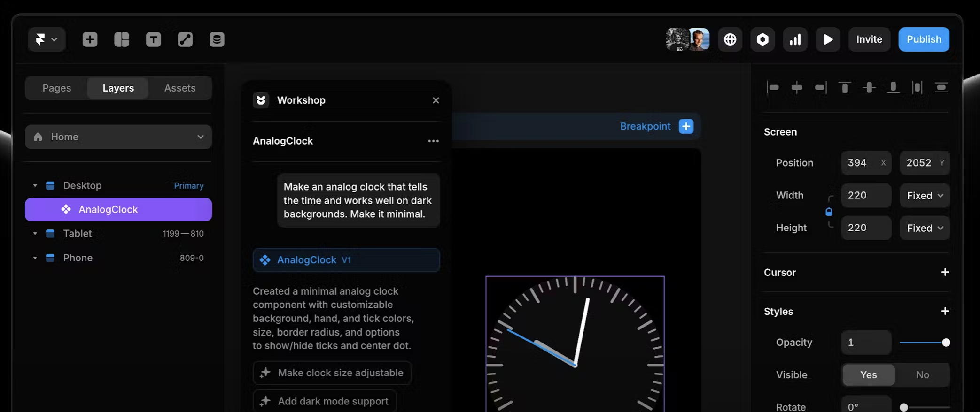
Task: Collapse the Desktop layer arrow
Action: [35, 186]
